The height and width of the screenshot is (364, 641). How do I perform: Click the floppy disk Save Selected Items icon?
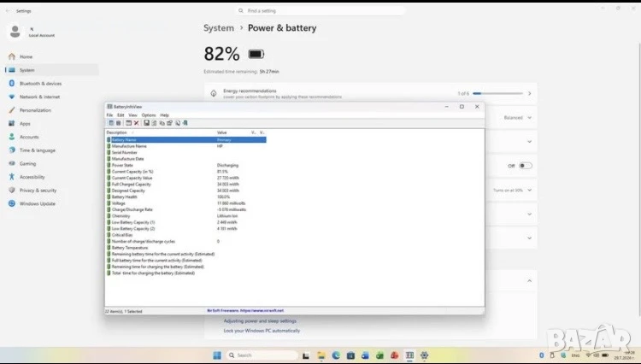tap(146, 123)
